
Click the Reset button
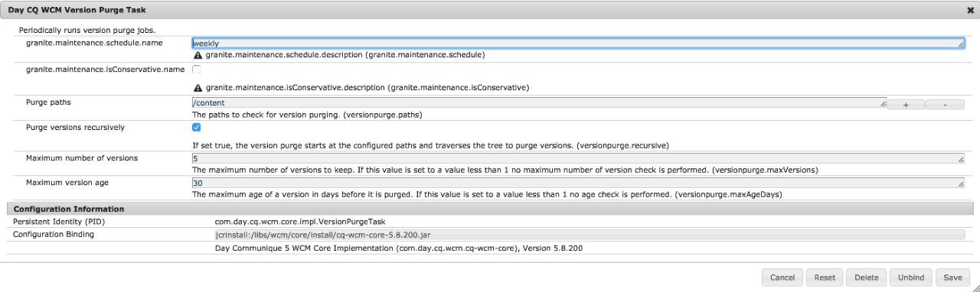point(825,277)
